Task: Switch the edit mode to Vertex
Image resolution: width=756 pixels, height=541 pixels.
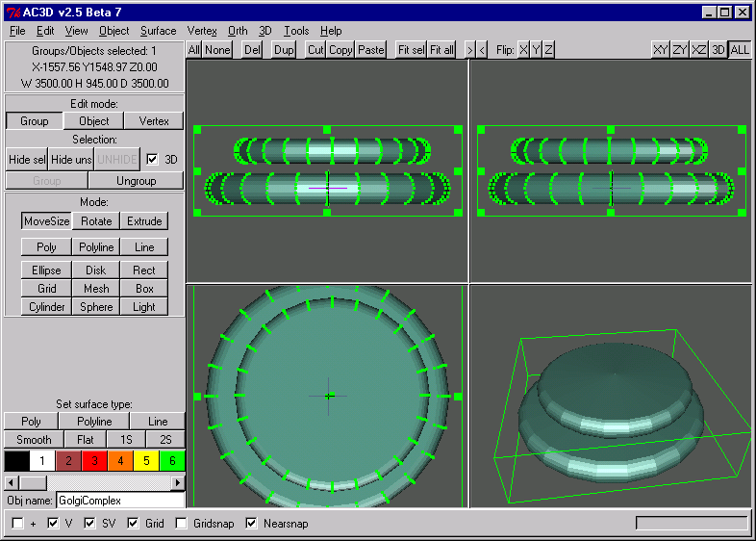Action: [x=154, y=121]
